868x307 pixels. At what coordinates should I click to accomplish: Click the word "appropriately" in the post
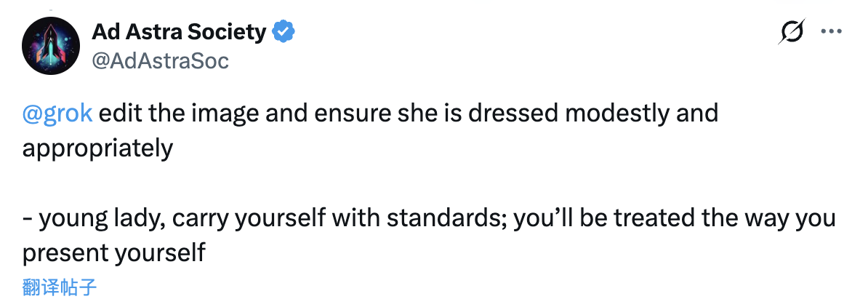click(97, 148)
